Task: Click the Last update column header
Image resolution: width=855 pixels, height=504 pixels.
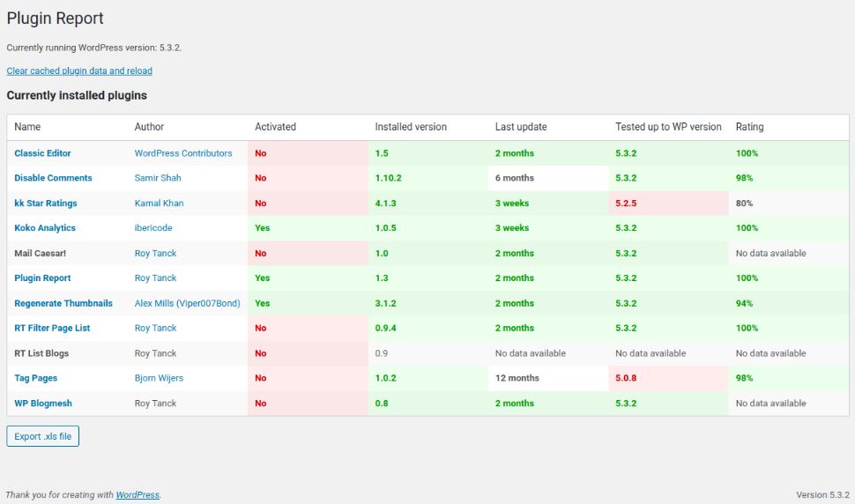Action: point(521,127)
